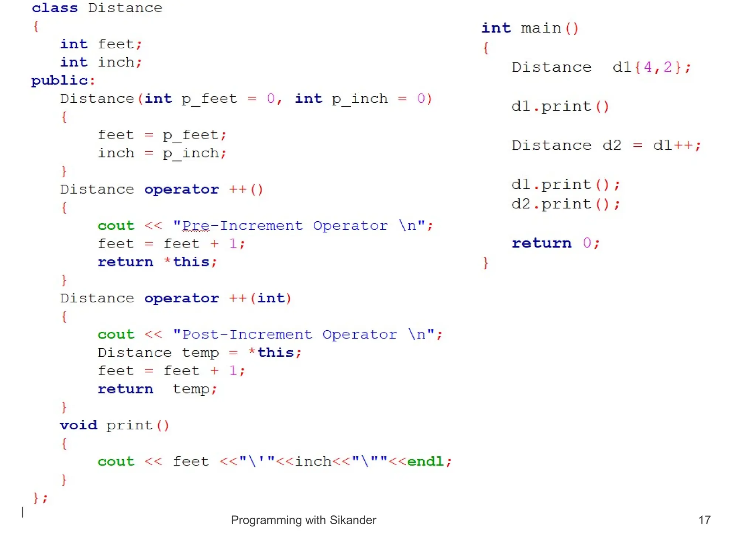Click the 'p_feet = 0' constructor parameter
The height and width of the screenshot is (535, 756).
pyautogui.click(x=228, y=99)
